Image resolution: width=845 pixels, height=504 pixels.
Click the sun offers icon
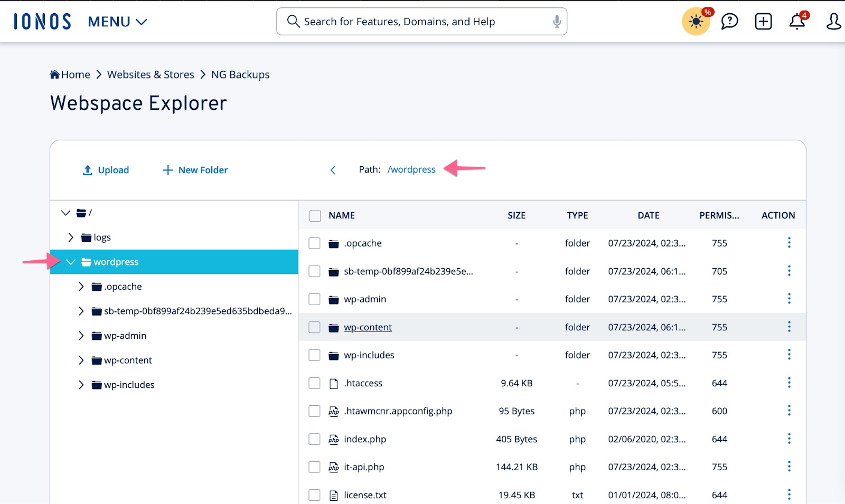pyautogui.click(x=696, y=22)
